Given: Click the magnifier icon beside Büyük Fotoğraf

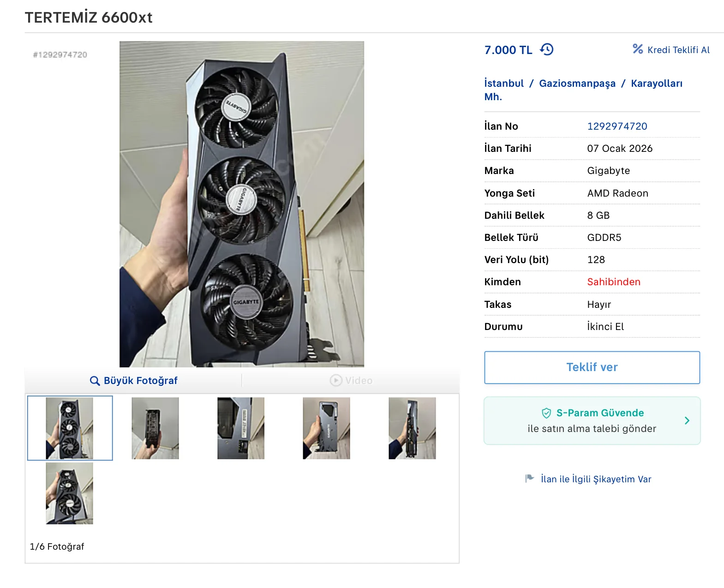Looking at the screenshot, I should click(x=95, y=381).
